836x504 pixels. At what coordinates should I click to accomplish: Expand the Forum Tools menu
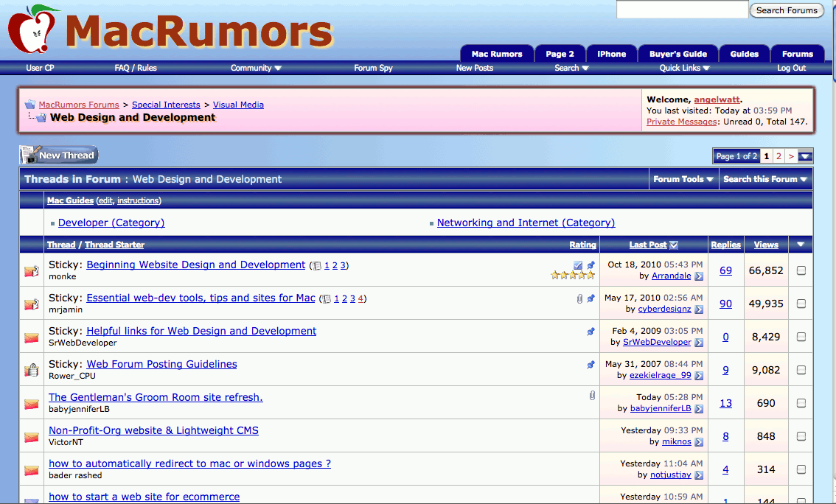[x=683, y=179]
